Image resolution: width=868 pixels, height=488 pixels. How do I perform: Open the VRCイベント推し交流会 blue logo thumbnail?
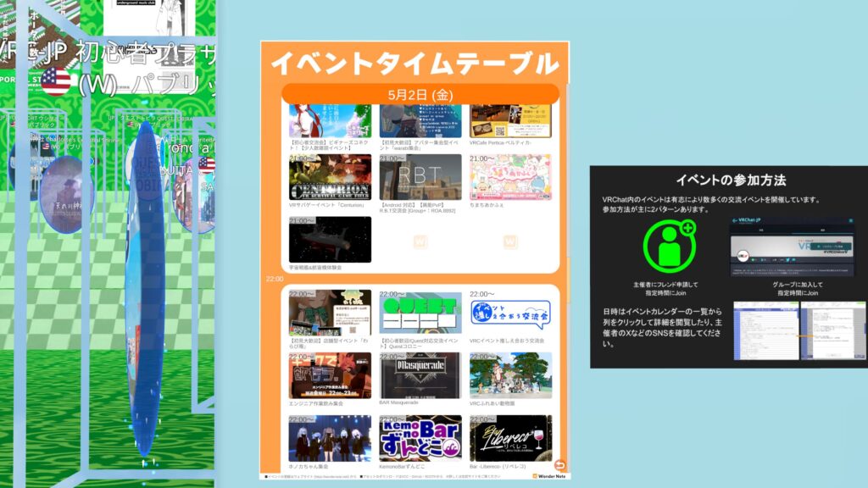pyautogui.click(x=510, y=313)
